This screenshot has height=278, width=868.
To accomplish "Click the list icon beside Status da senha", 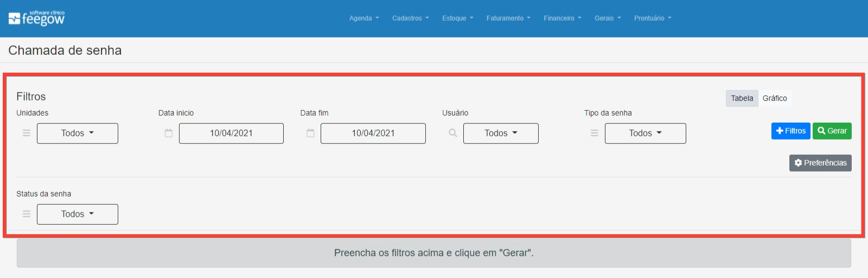I will pyautogui.click(x=27, y=214).
